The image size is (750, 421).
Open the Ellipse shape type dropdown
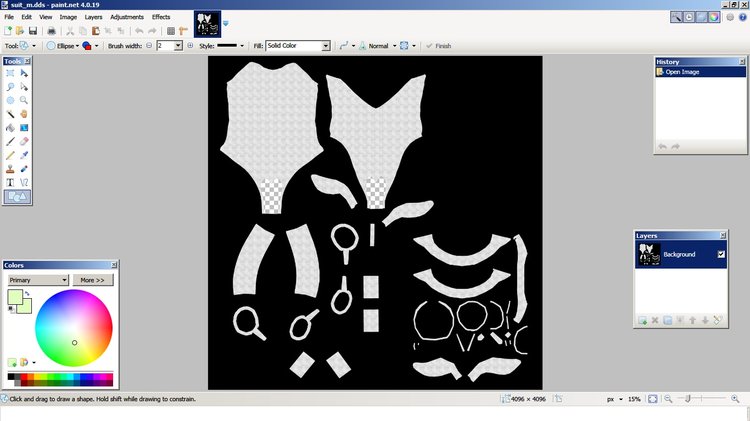point(77,46)
